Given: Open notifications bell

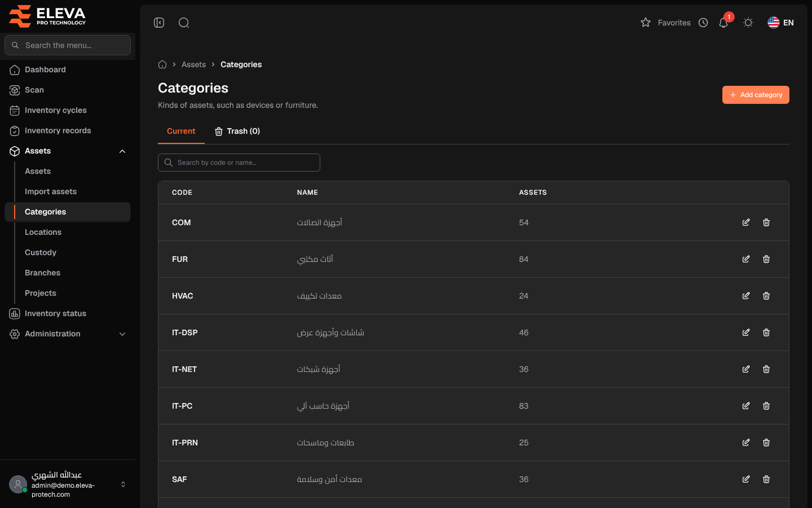Looking at the screenshot, I should (x=723, y=23).
